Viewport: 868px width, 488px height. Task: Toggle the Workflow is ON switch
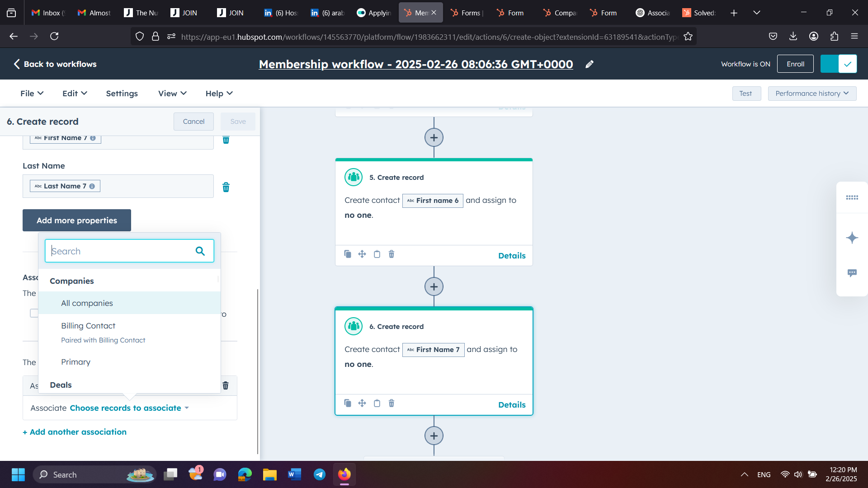coord(839,64)
